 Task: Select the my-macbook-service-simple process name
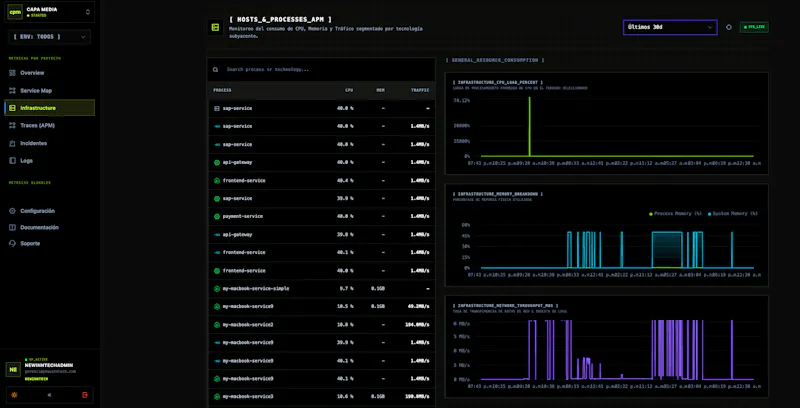point(256,289)
